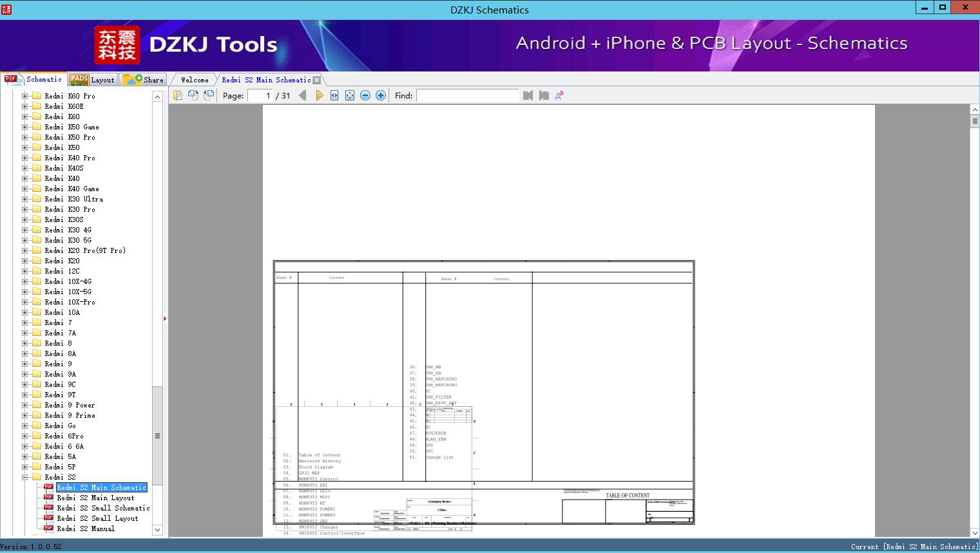Viewport: 980px width, 553px height.
Task: Fit whole page in view icon
Action: [x=350, y=95]
